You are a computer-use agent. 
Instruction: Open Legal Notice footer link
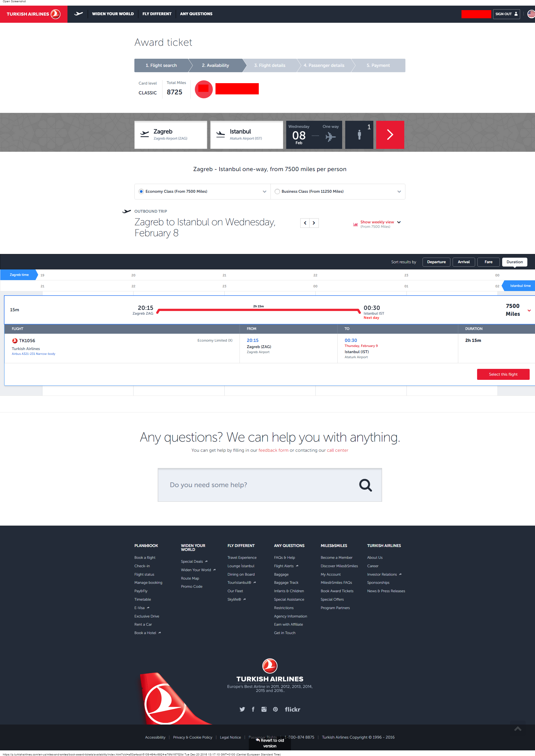230,737
